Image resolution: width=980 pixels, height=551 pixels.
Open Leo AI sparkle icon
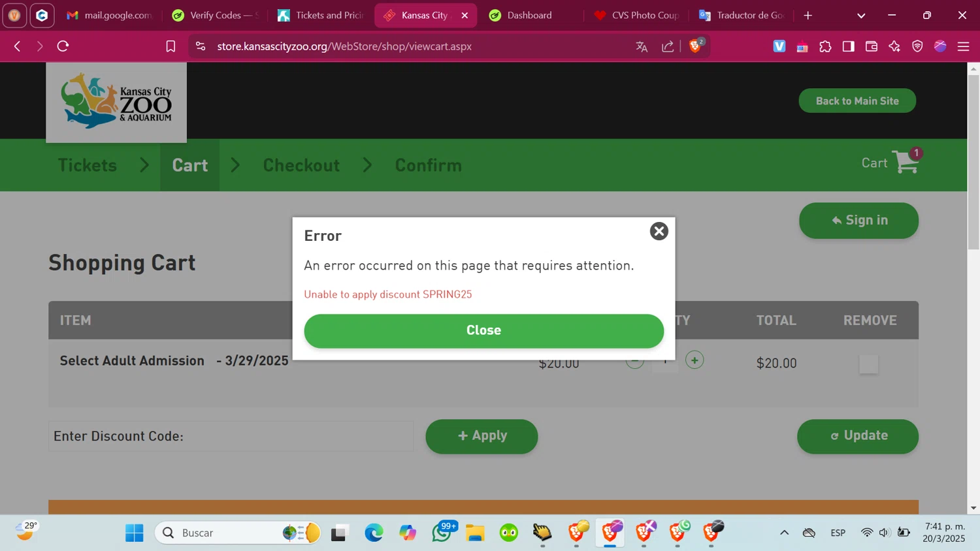coord(894,46)
